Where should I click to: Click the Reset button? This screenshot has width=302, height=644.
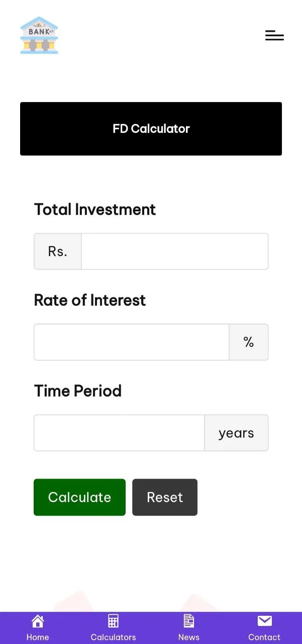(165, 497)
